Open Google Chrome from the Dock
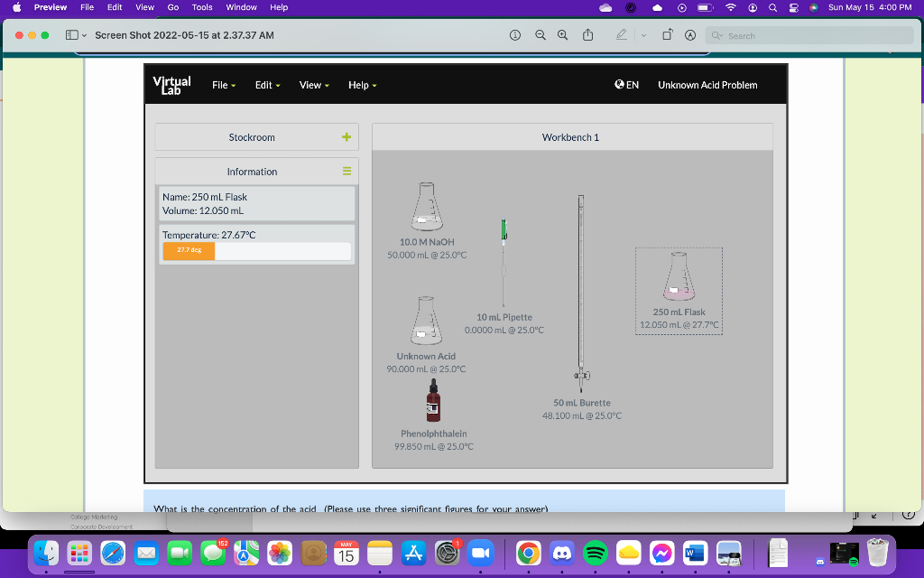 [529, 554]
